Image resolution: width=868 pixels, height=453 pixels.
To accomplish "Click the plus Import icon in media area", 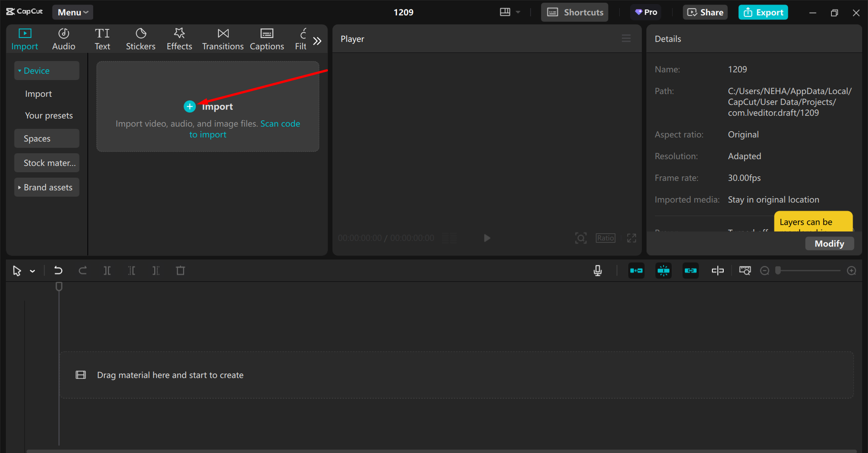I will [190, 106].
